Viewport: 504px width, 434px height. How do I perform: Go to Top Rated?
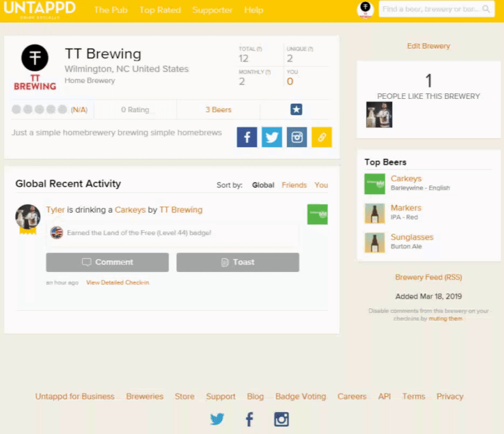coord(160,10)
